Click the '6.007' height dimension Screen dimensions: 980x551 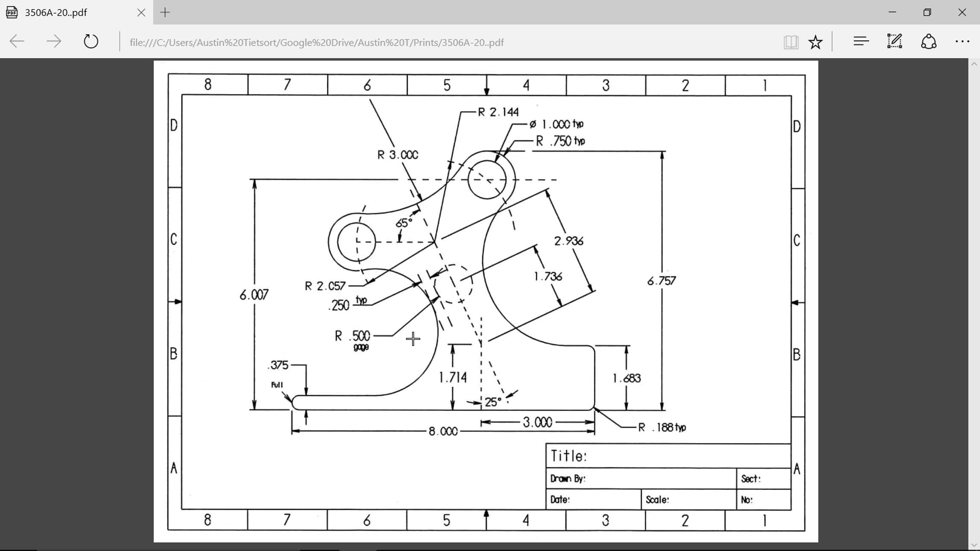[254, 295]
